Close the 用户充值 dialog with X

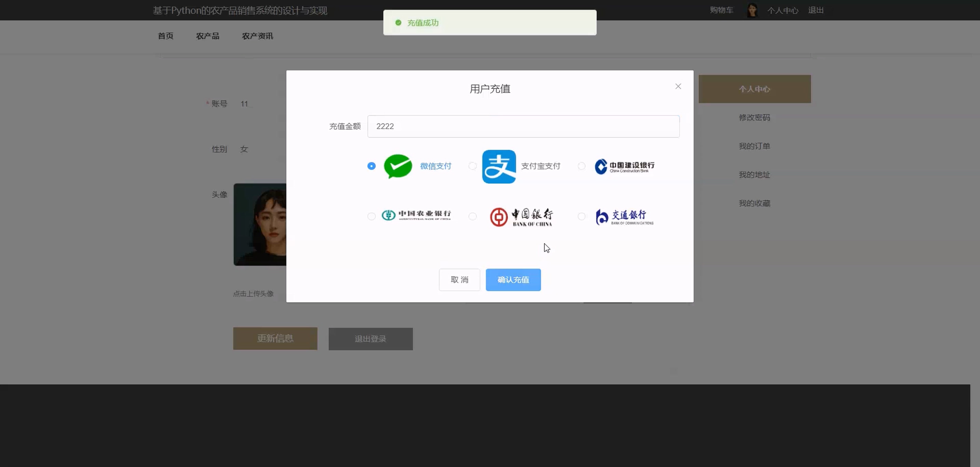[678, 86]
